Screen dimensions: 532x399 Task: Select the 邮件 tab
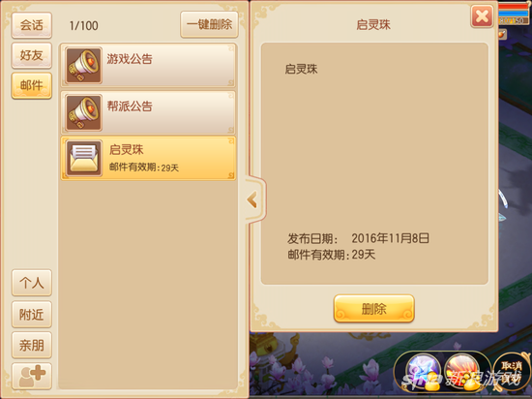[32, 85]
